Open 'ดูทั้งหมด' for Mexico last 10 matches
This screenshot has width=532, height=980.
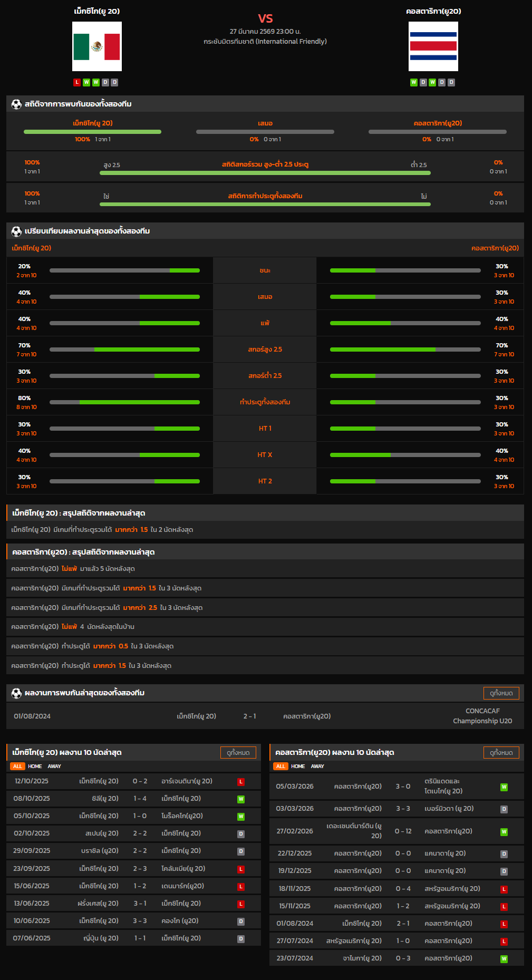[x=238, y=753]
